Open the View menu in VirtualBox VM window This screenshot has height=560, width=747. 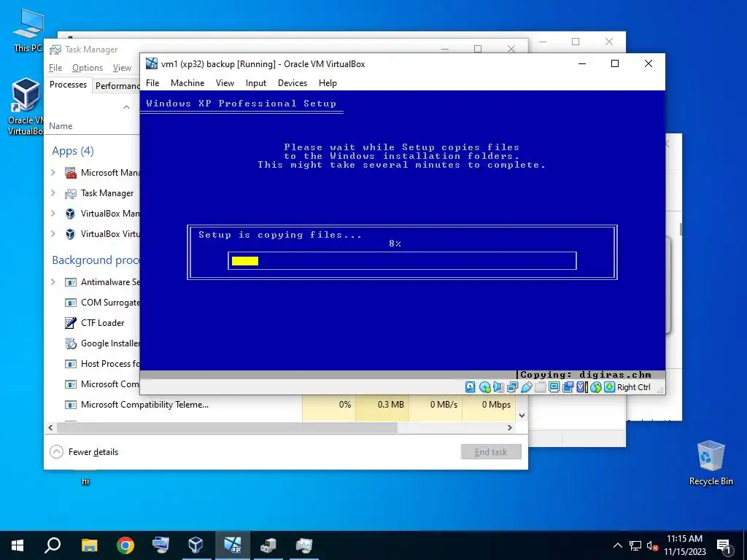pos(225,83)
